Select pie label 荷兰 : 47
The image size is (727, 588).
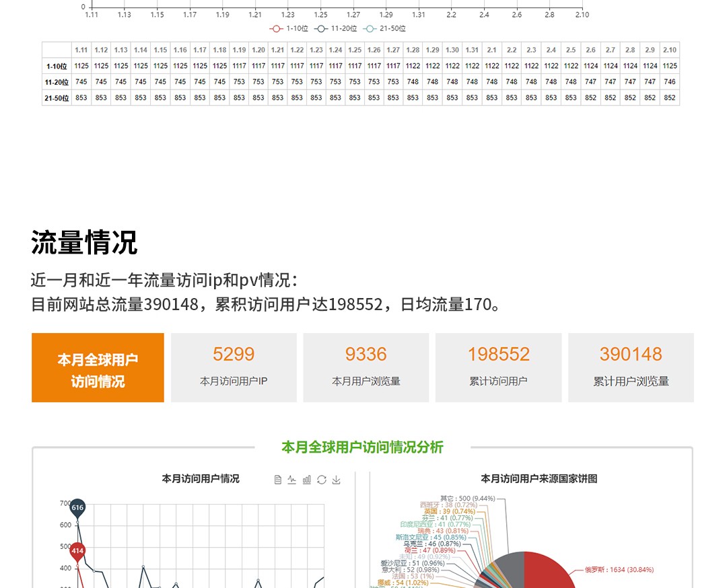[x=429, y=550]
